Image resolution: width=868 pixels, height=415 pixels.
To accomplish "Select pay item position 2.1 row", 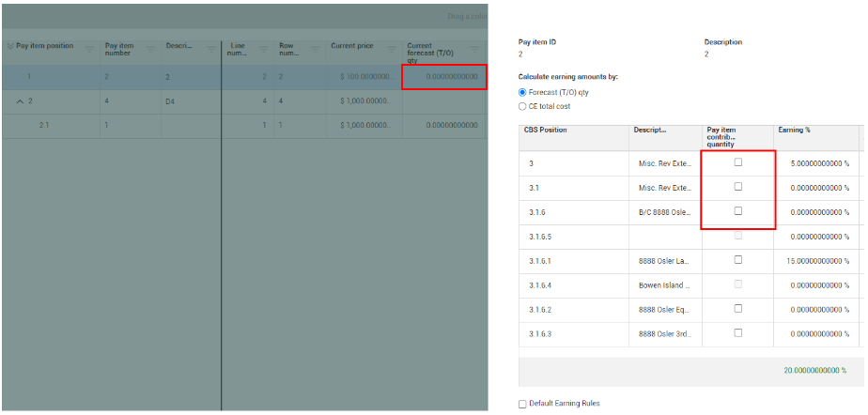I will pos(44,125).
